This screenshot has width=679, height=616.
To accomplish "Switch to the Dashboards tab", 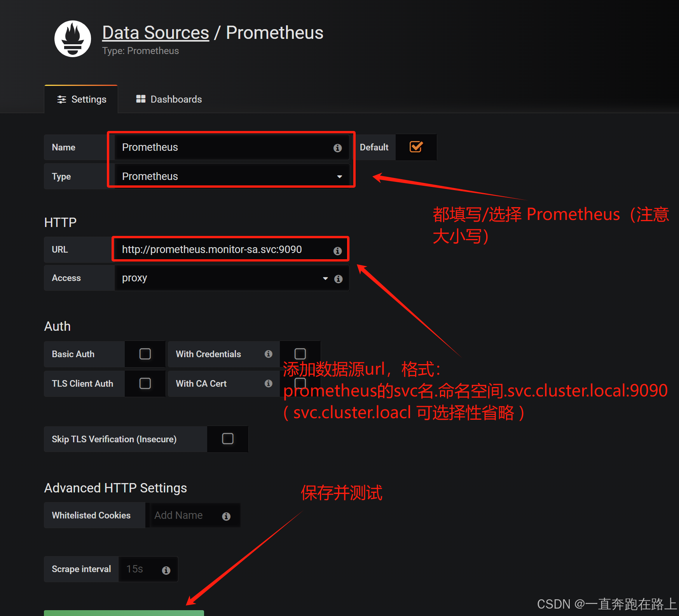I will (169, 99).
